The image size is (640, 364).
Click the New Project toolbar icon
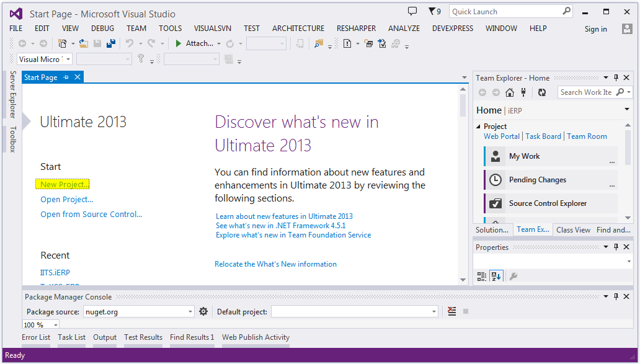coord(62,43)
